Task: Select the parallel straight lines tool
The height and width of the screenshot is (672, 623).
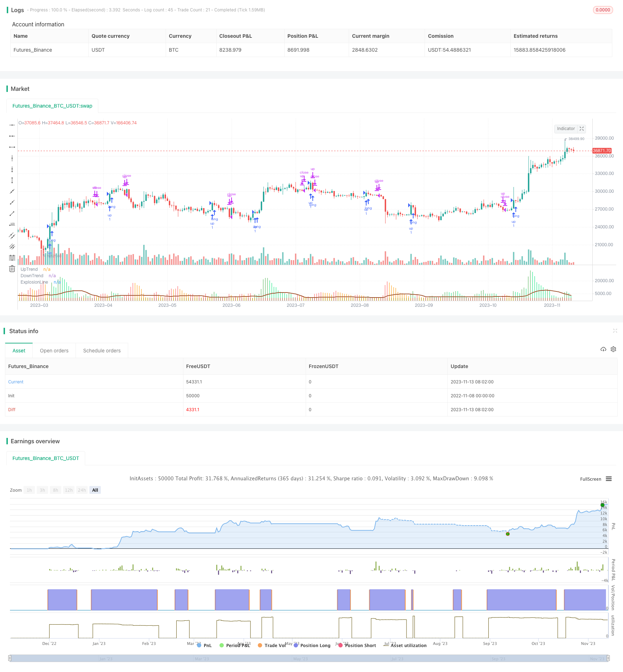Action: 12,247
